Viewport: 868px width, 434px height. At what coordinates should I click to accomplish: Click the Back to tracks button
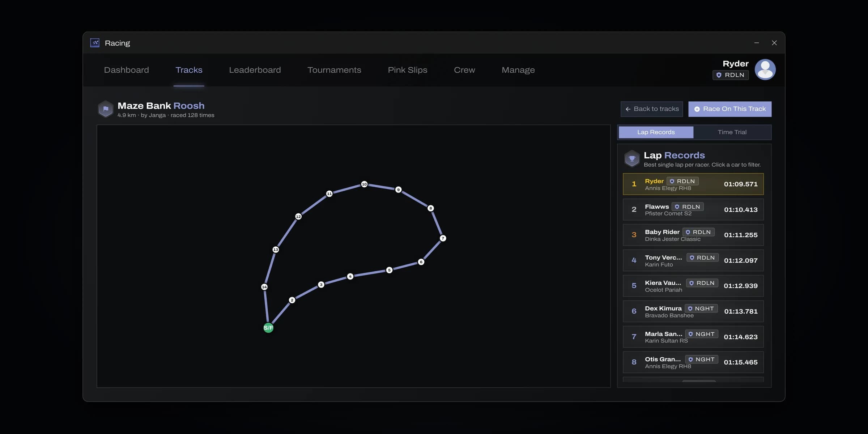[x=652, y=109]
